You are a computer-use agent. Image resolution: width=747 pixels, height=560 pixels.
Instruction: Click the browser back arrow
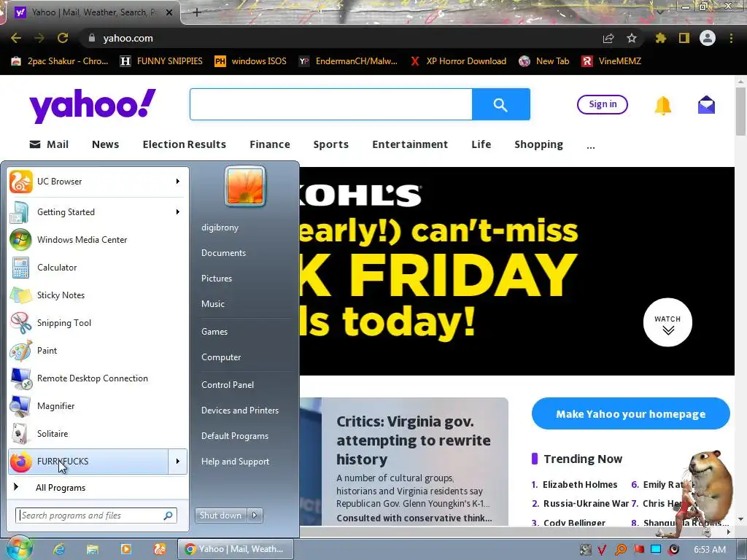click(16, 38)
